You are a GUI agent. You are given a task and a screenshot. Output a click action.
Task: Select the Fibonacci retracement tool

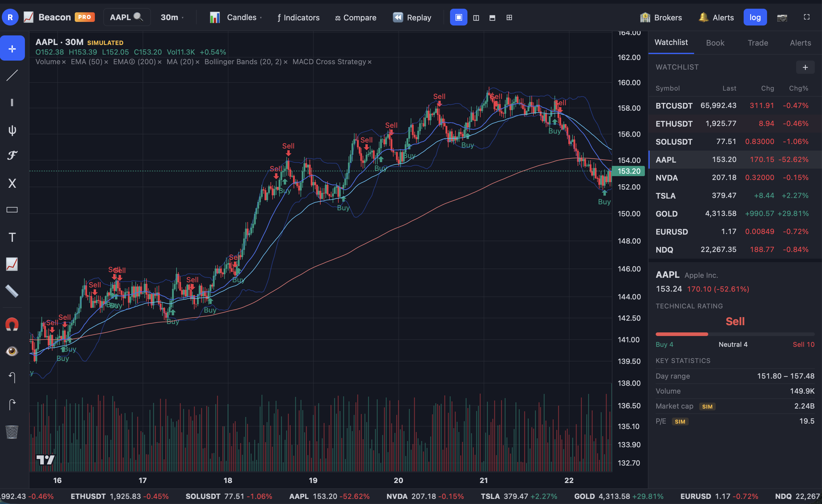(x=12, y=156)
